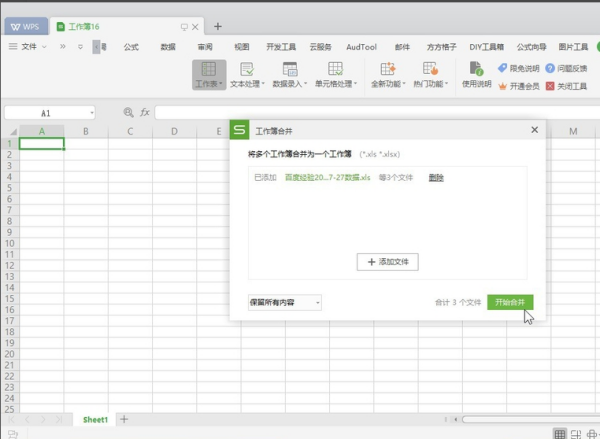
Task: Switch to the 开发工具 ribbon tab
Action: click(281, 46)
